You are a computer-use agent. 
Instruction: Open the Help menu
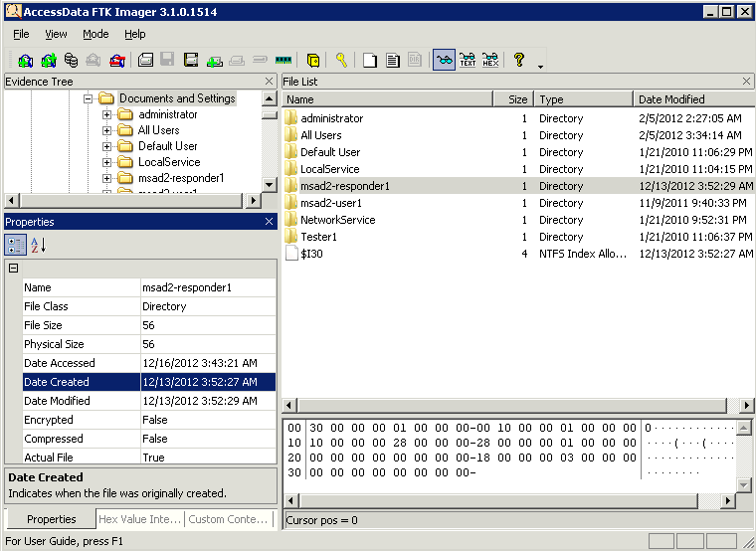[134, 34]
